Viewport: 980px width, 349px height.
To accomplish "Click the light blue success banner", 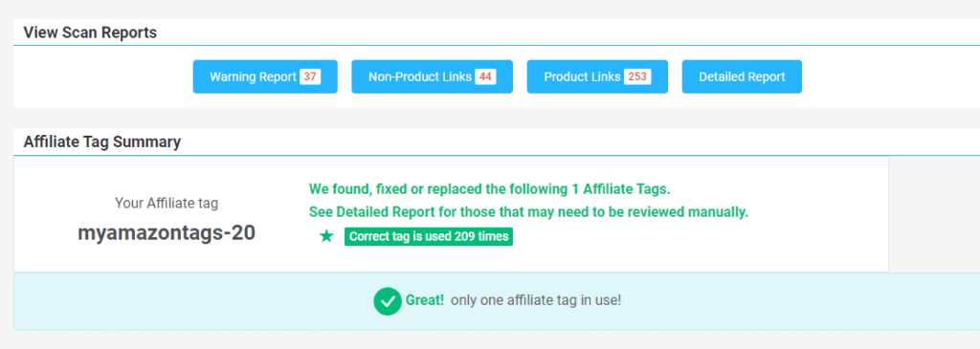I will (x=497, y=301).
